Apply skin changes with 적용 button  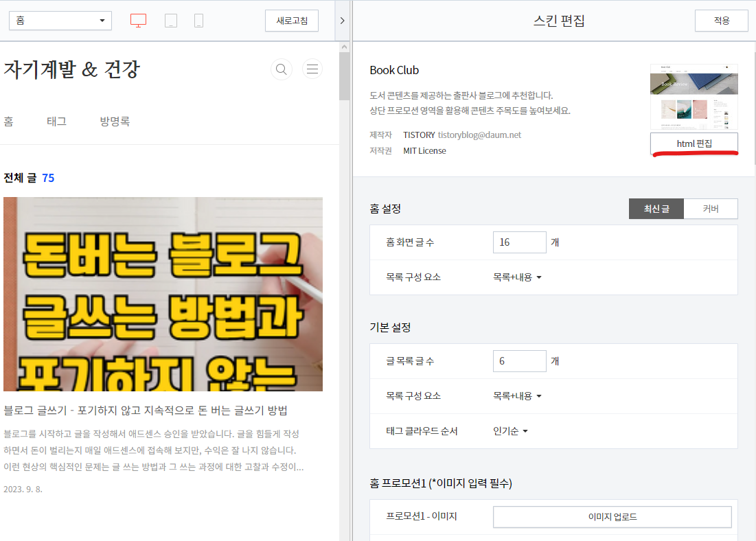[721, 20]
